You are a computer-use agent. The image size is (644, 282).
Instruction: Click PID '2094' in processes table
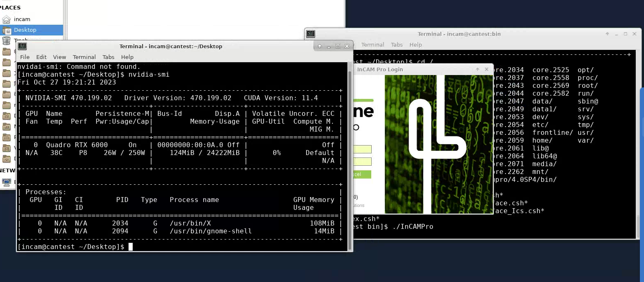pos(120,231)
